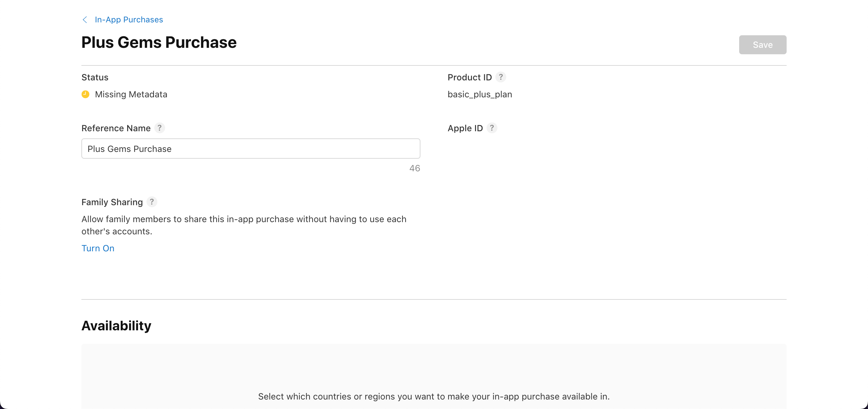Open the In-App Purchases breadcrumb
868x409 pixels.
coord(129,20)
